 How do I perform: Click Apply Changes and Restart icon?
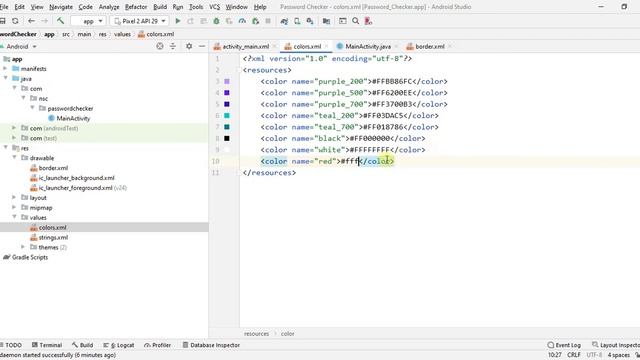[190, 21]
